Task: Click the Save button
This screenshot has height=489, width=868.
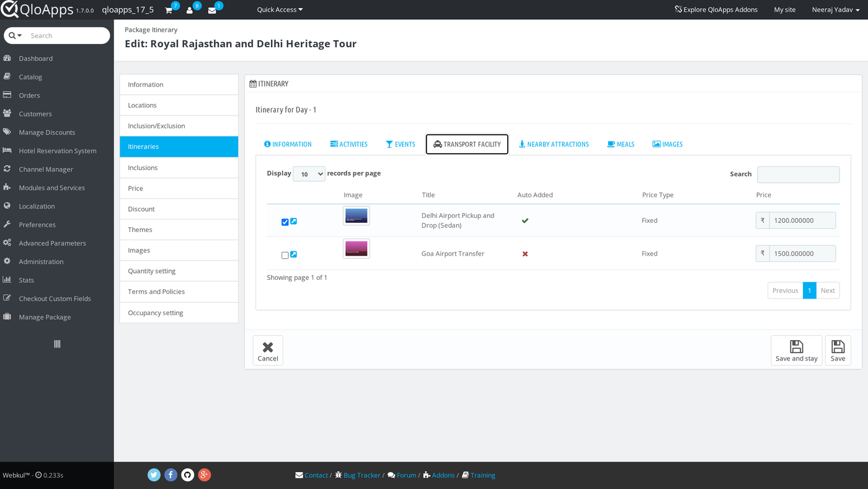Action: tap(838, 351)
